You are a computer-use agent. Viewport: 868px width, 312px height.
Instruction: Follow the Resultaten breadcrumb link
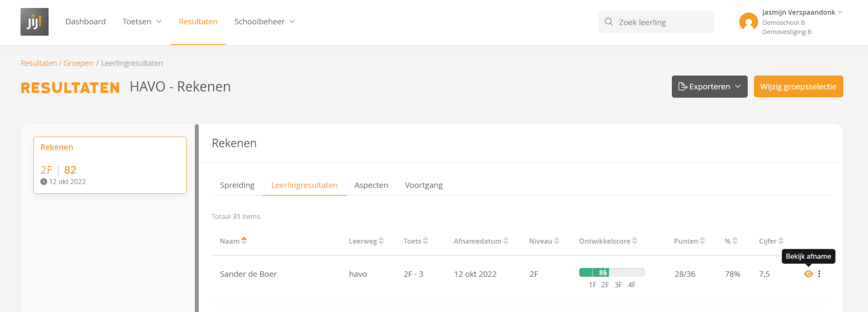tap(39, 63)
